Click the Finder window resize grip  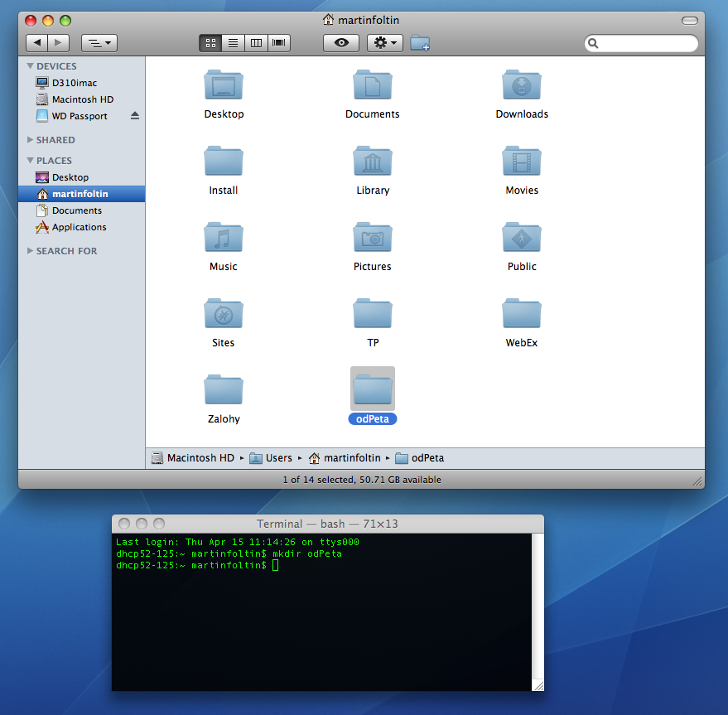tap(697, 481)
